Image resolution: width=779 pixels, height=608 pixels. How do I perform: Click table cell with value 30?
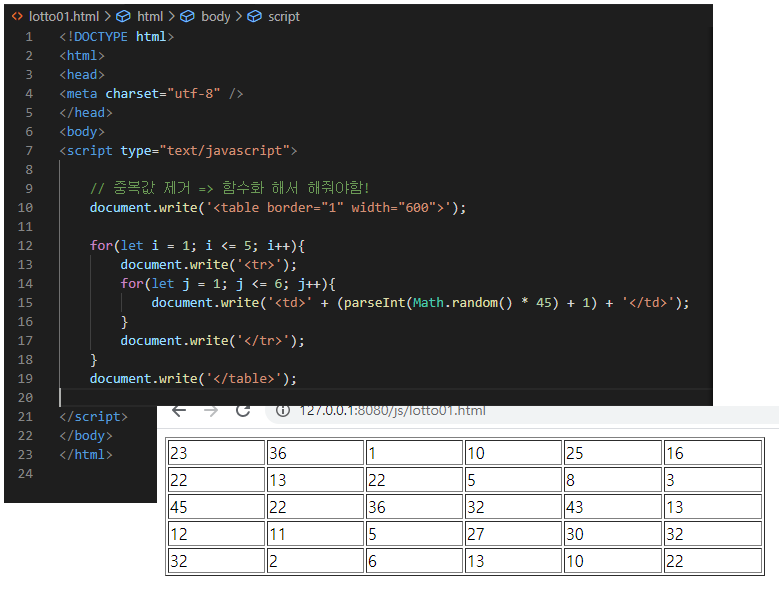point(613,533)
